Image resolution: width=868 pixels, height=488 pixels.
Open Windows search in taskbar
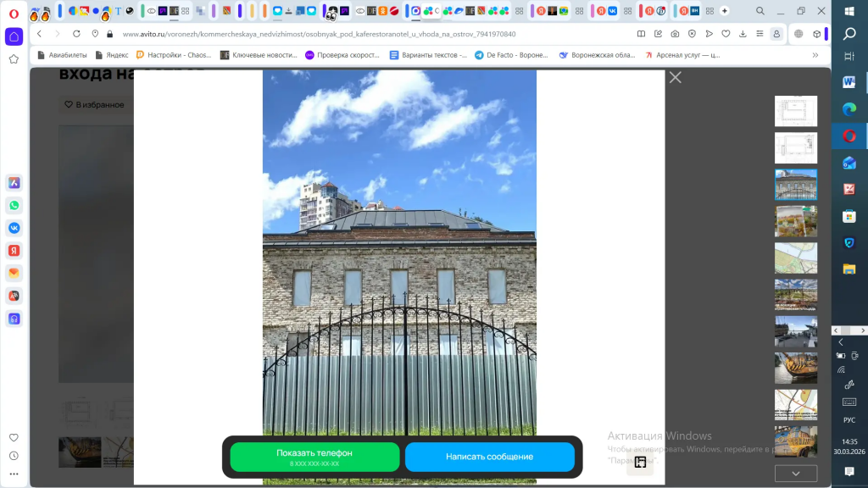[x=849, y=34]
